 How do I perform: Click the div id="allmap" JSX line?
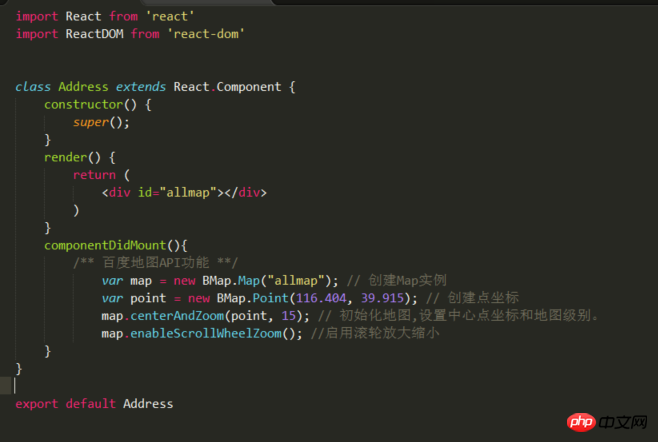pyautogui.click(x=184, y=193)
